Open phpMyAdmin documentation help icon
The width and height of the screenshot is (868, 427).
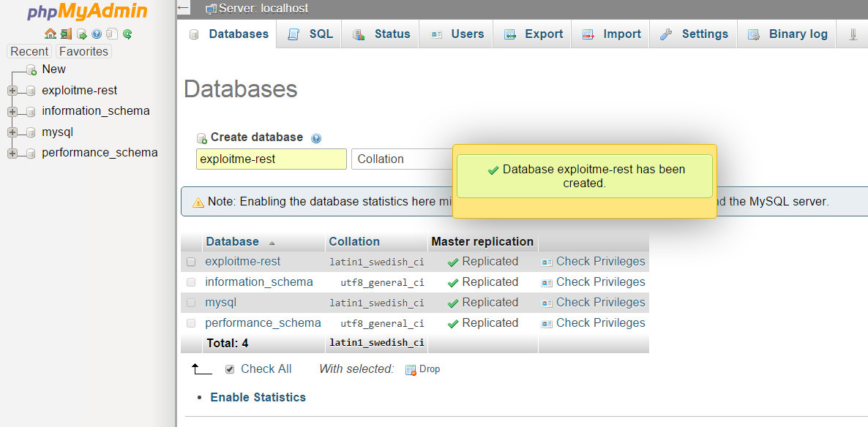coord(97,34)
